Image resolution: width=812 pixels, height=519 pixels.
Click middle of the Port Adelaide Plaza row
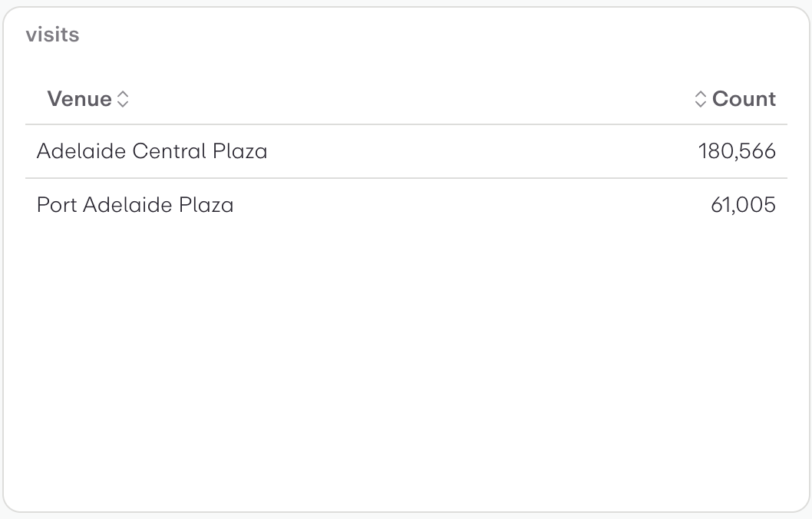point(406,205)
